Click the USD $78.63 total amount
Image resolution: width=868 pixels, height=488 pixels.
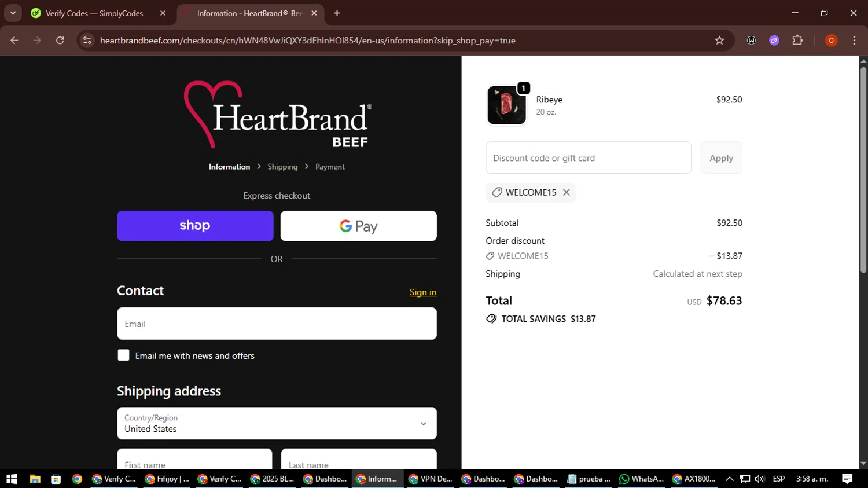(x=715, y=301)
